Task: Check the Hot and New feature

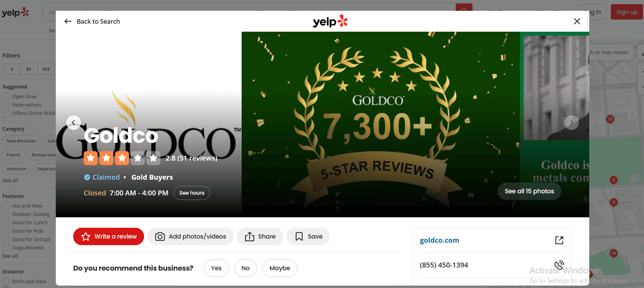Action: click(6, 206)
